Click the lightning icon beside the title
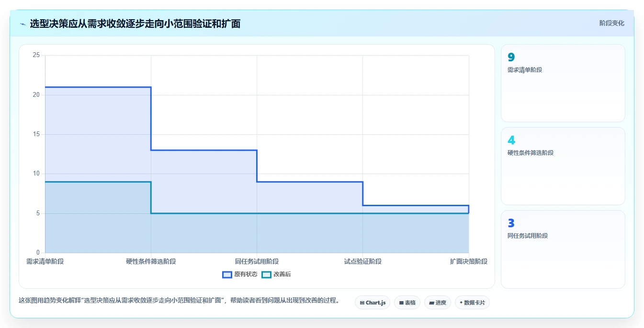The image size is (644, 328). click(x=23, y=23)
